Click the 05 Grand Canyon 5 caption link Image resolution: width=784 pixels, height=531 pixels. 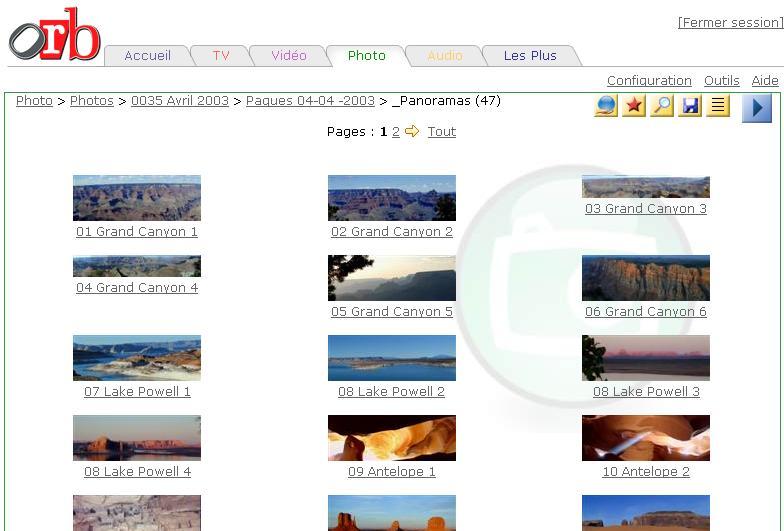[x=392, y=312]
